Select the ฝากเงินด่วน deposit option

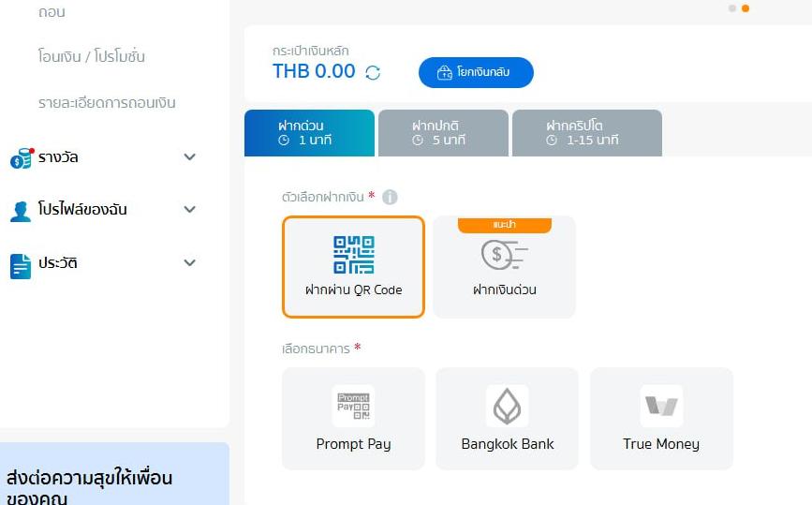[505, 269]
